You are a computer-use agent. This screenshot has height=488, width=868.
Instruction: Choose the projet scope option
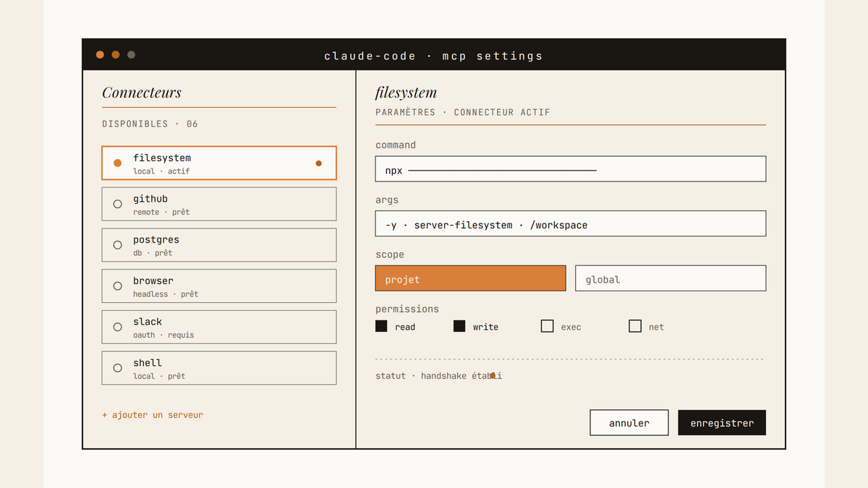(x=470, y=278)
